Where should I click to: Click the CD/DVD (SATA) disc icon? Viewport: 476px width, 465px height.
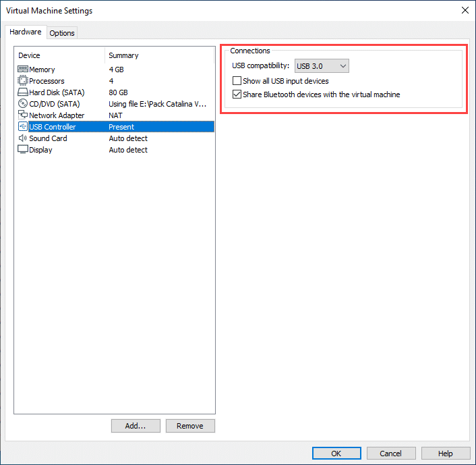click(23, 104)
